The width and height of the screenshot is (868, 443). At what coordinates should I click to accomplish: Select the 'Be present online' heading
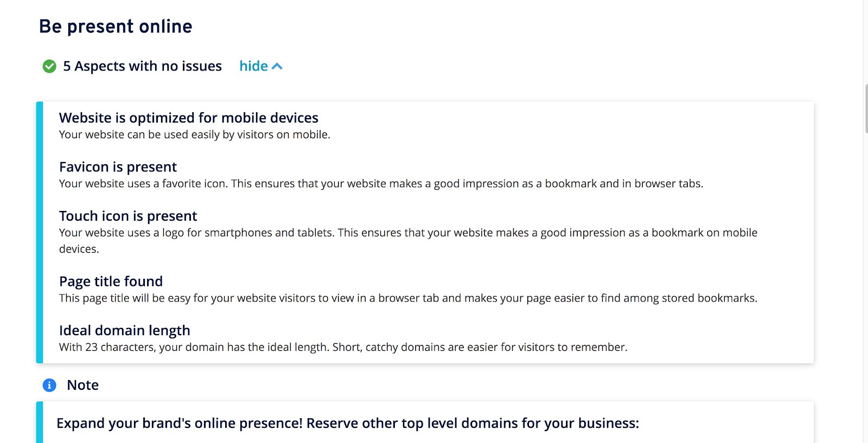click(116, 25)
